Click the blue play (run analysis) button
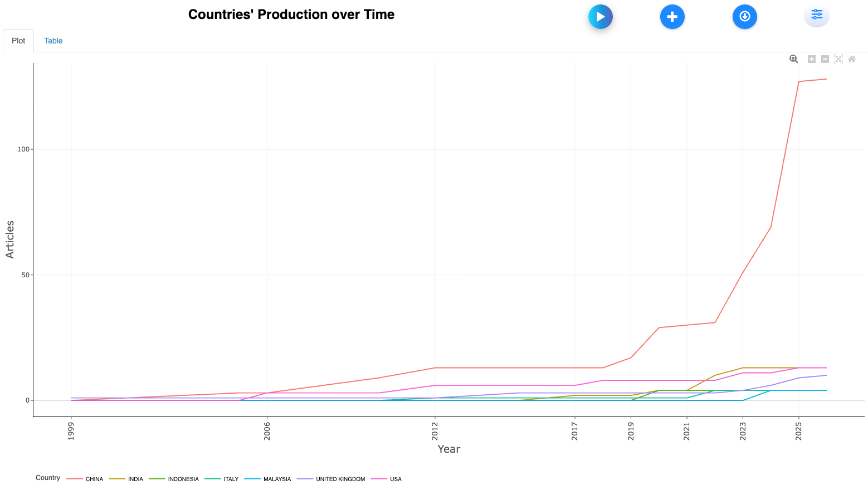 (x=600, y=17)
